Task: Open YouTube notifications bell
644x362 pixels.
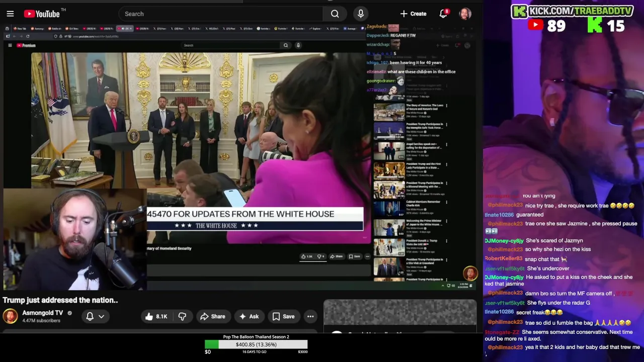Action: (x=443, y=14)
